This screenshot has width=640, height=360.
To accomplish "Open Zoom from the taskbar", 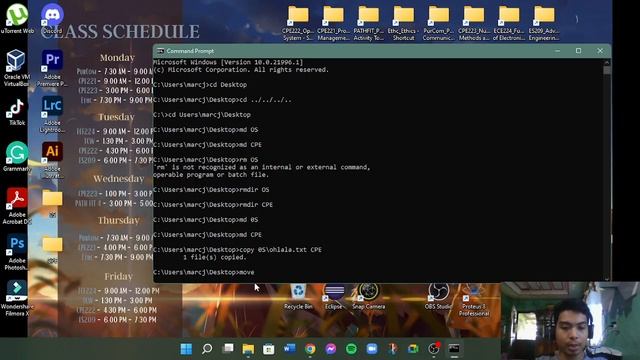I will click(372, 349).
